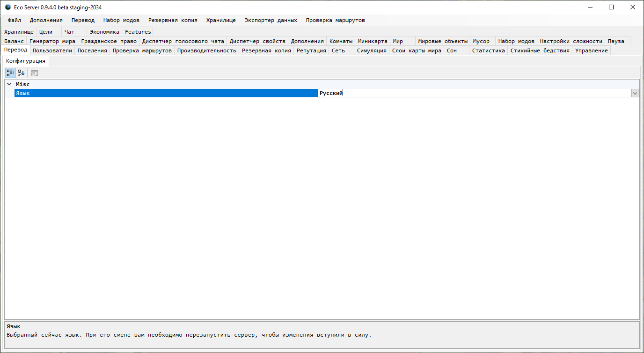The image size is (644, 353).
Task: Switch to the Мировые объекты tab
Action: click(x=443, y=41)
